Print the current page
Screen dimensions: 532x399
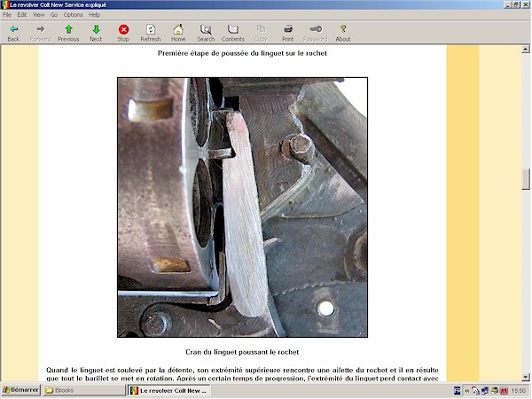point(288,33)
